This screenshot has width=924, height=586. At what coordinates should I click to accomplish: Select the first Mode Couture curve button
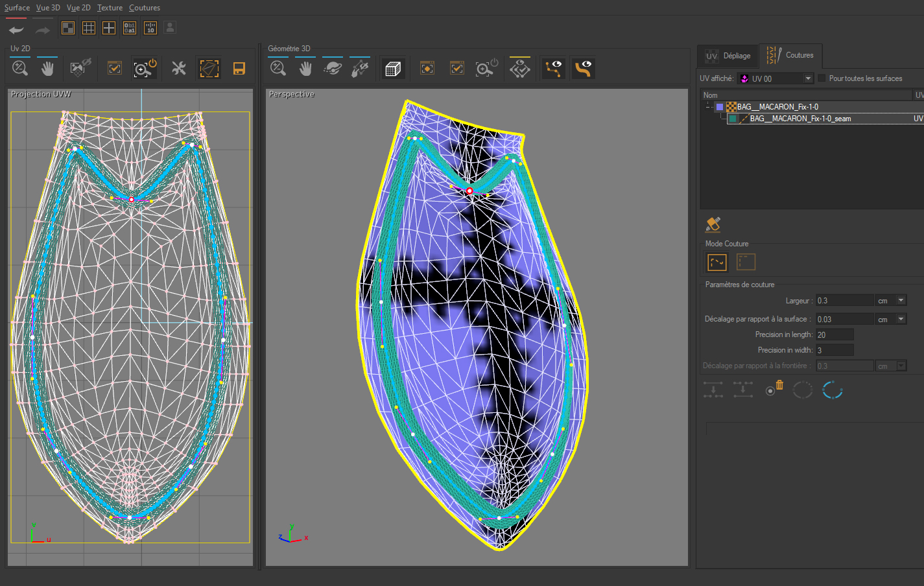tap(717, 263)
